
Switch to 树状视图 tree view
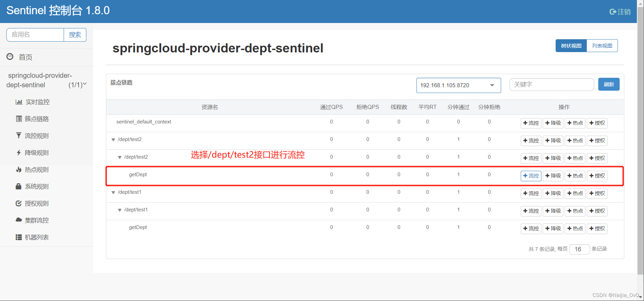[571, 46]
